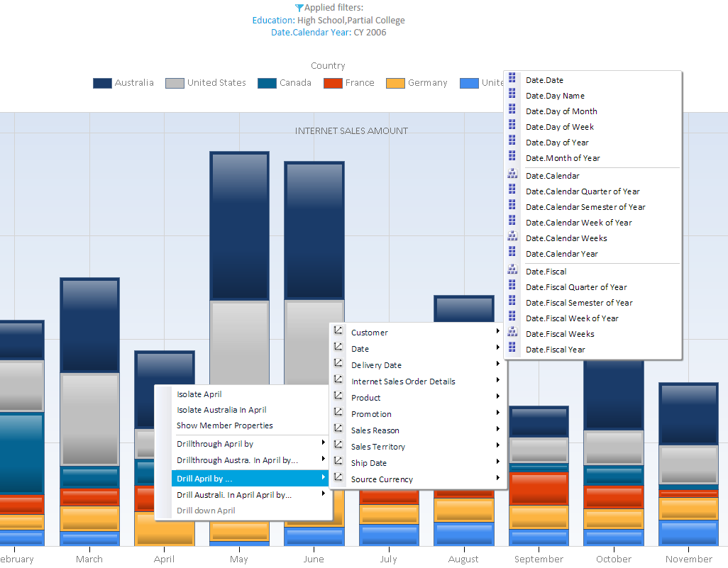Click the attribute icon next to Date.Fiscal Year
Screen dimensions: 728x568
tap(512, 347)
